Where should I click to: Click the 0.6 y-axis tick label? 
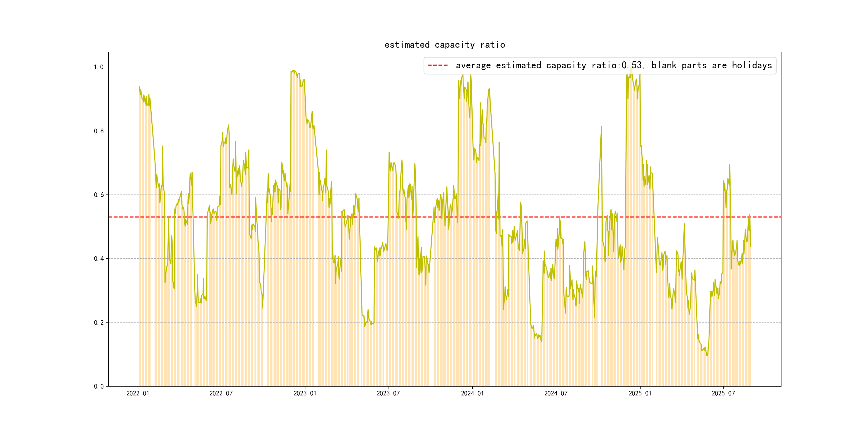98,195
